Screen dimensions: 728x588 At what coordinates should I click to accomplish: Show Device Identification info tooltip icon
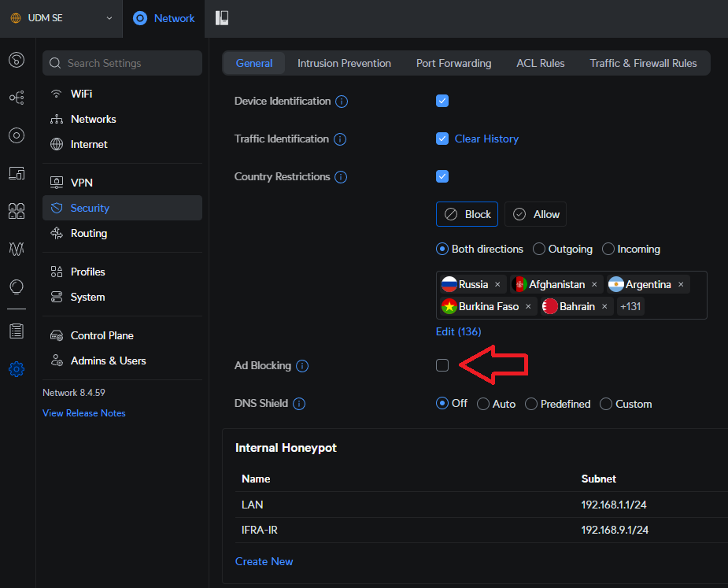click(x=342, y=102)
